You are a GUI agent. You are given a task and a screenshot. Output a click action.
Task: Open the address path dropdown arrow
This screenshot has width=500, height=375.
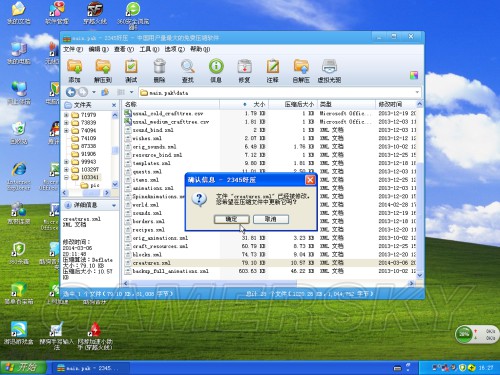[417, 92]
